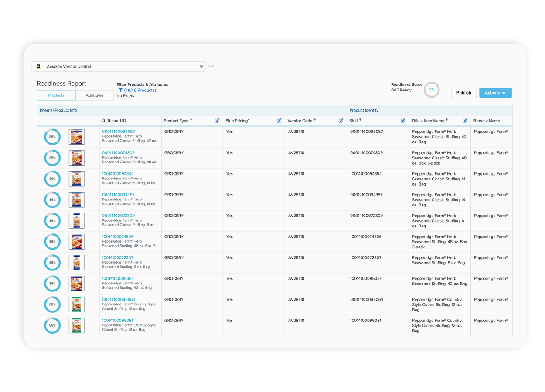Expand the Actions dropdown button
The width and height of the screenshot is (545, 392).
495,93
